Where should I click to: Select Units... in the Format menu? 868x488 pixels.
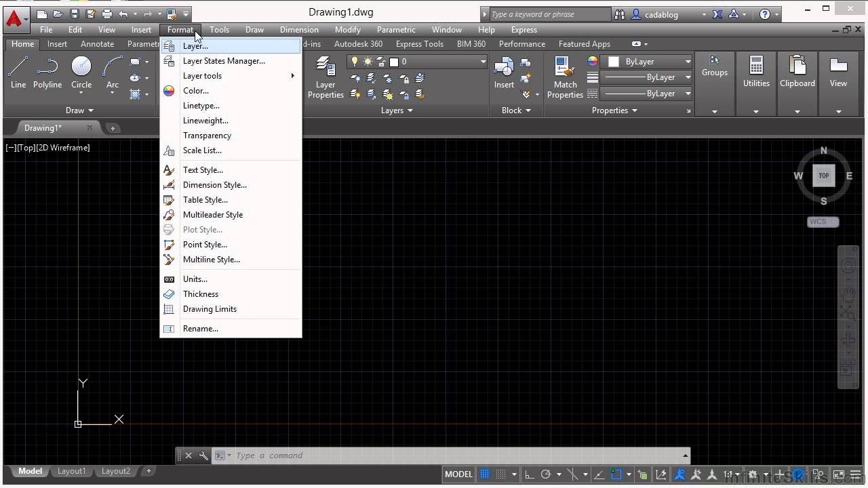tap(231, 279)
